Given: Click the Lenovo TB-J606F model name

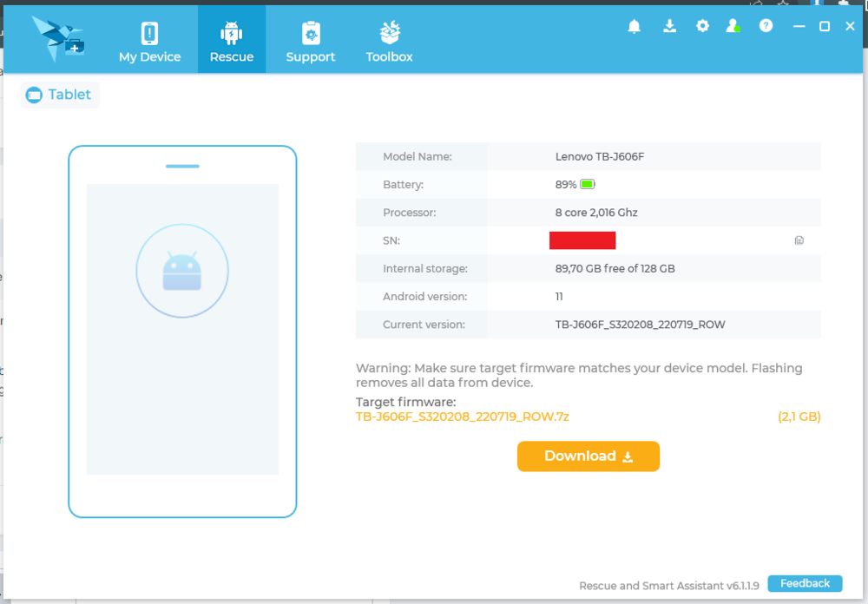Looking at the screenshot, I should tap(600, 157).
